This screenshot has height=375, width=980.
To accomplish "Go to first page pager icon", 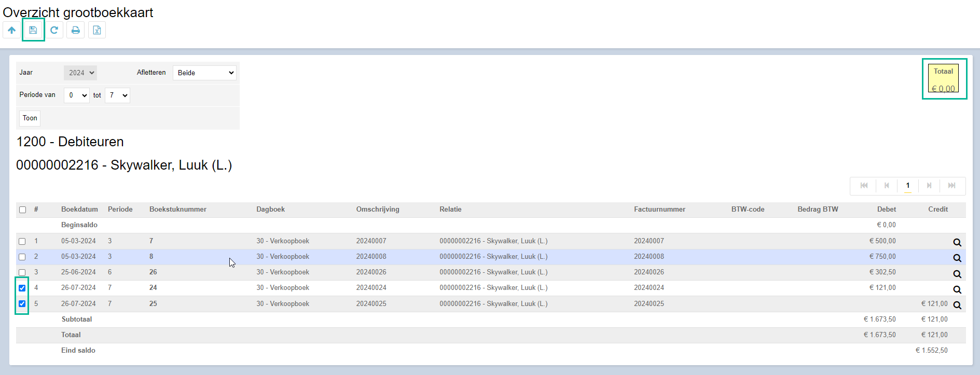I will click(864, 186).
